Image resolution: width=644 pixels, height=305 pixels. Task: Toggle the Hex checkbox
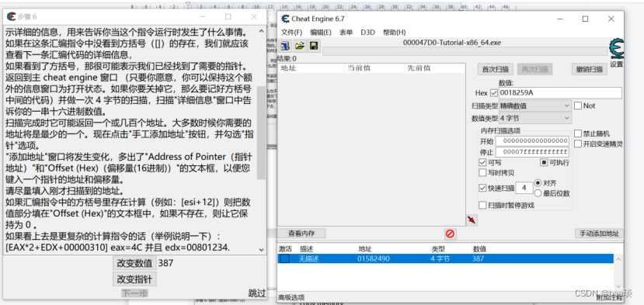click(x=493, y=93)
